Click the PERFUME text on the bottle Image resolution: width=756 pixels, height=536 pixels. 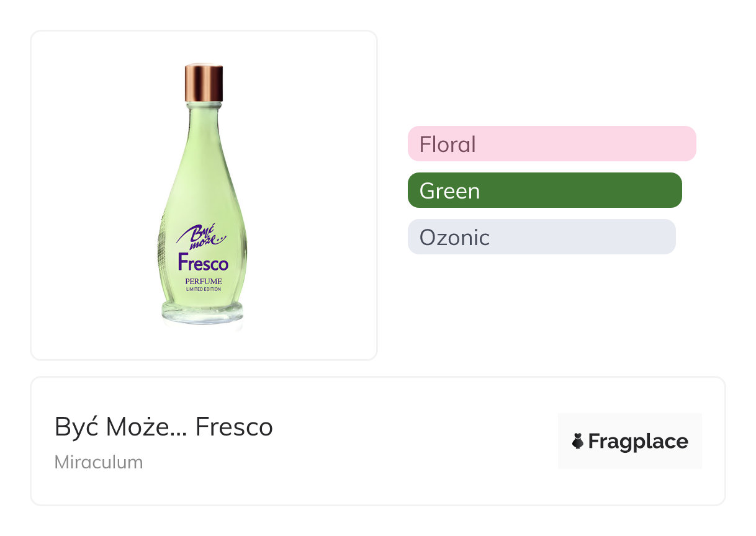click(x=203, y=281)
